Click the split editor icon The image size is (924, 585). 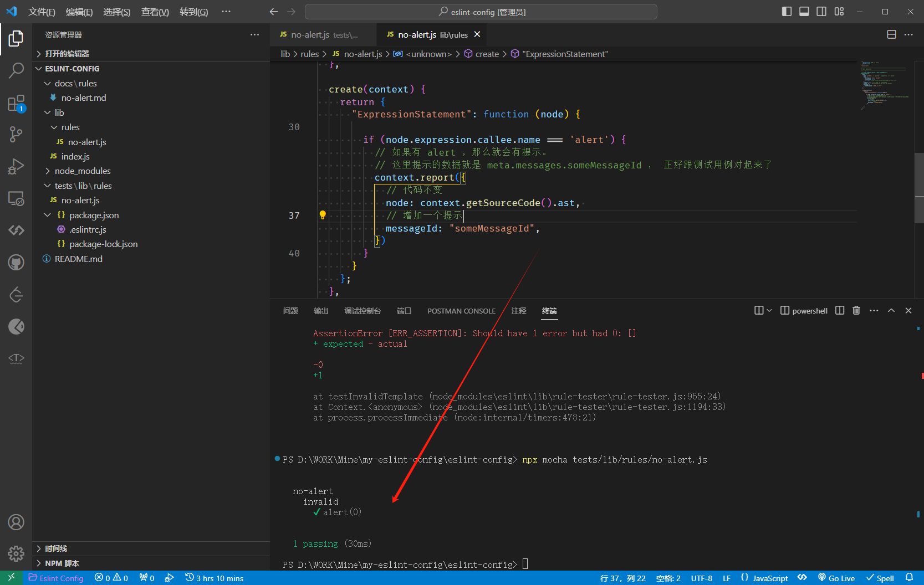(x=891, y=34)
